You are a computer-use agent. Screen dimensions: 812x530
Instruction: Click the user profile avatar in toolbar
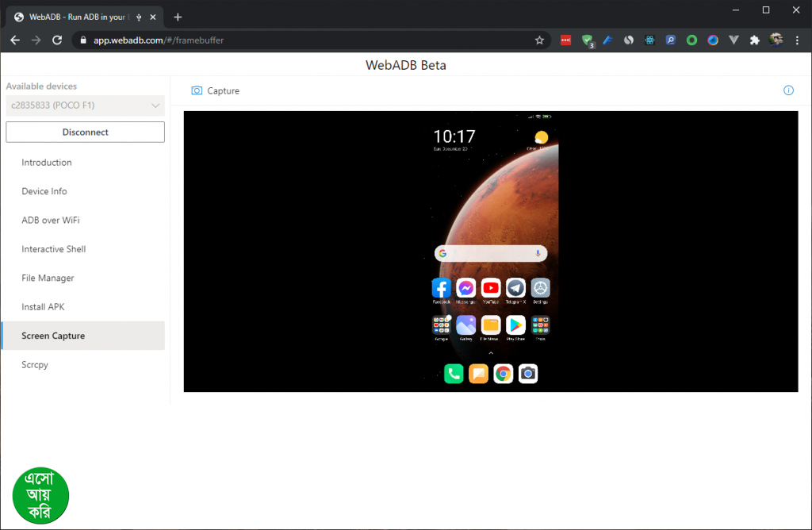pyautogui.click(x=776, y=40)
